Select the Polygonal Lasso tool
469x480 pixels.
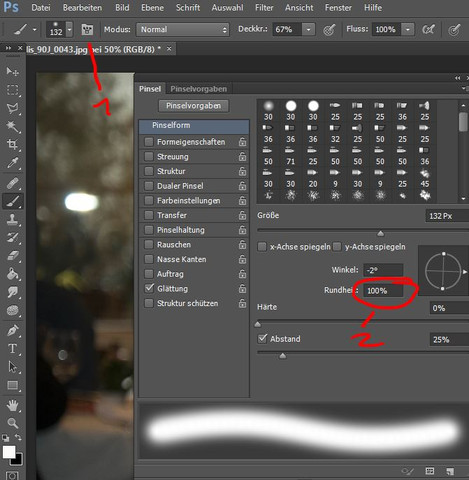click(12, 108)
